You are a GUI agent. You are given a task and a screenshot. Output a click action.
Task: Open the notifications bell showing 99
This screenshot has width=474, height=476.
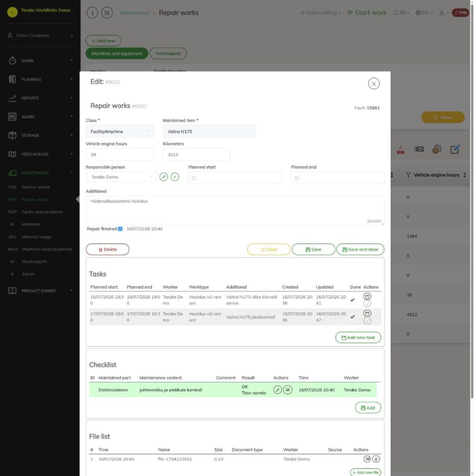pyautogui.click(x=401, y=13)
